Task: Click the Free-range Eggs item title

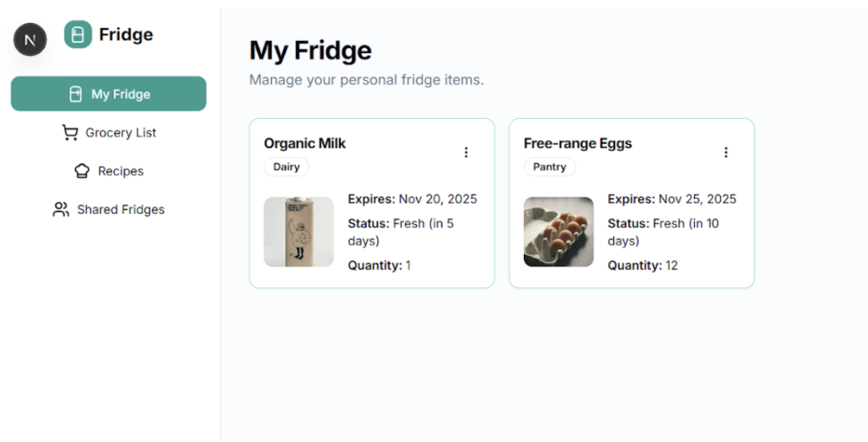Action: click(577, 143)
